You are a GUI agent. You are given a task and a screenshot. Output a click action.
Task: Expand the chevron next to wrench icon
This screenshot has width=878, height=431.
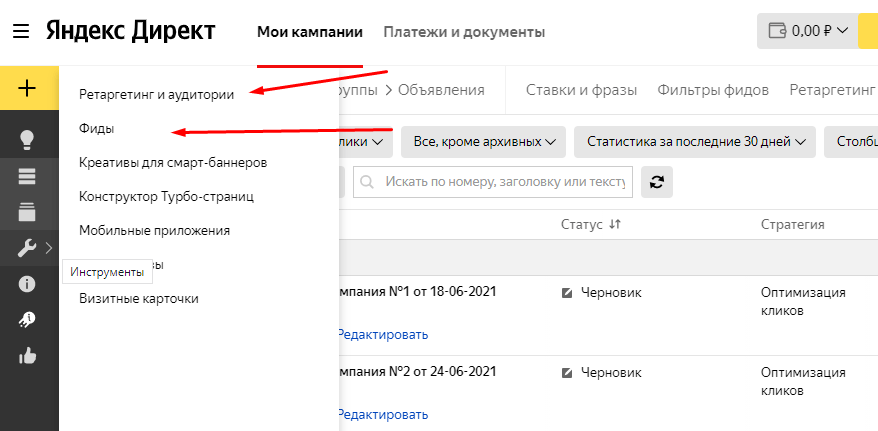49,247
